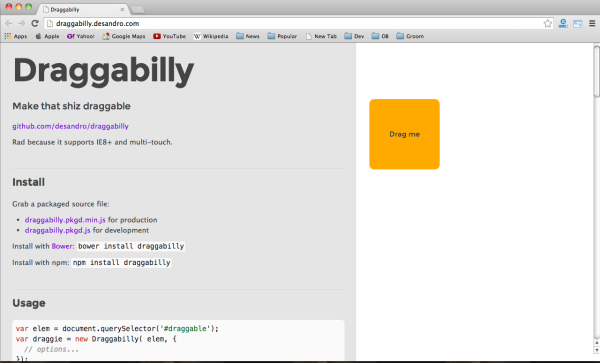Click the yellow window minimize button
The width and height of the screenshot is (600, 363).
(x=18, y=7)
